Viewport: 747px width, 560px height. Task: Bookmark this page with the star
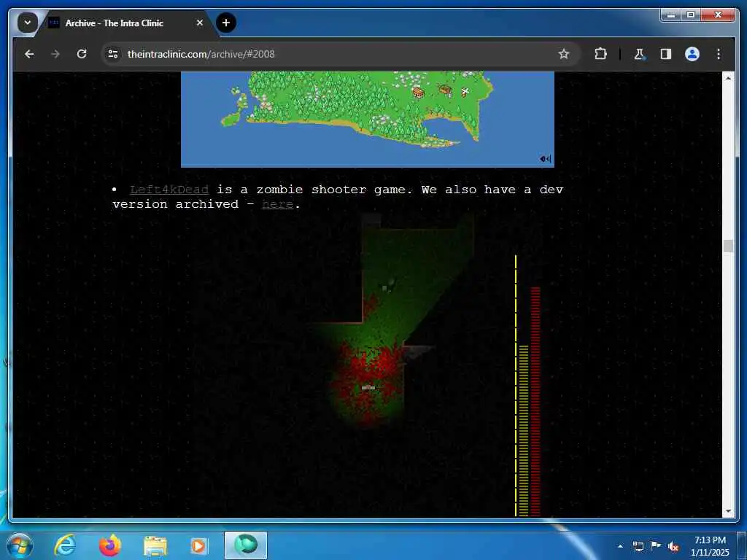click(x=564, y=54)
